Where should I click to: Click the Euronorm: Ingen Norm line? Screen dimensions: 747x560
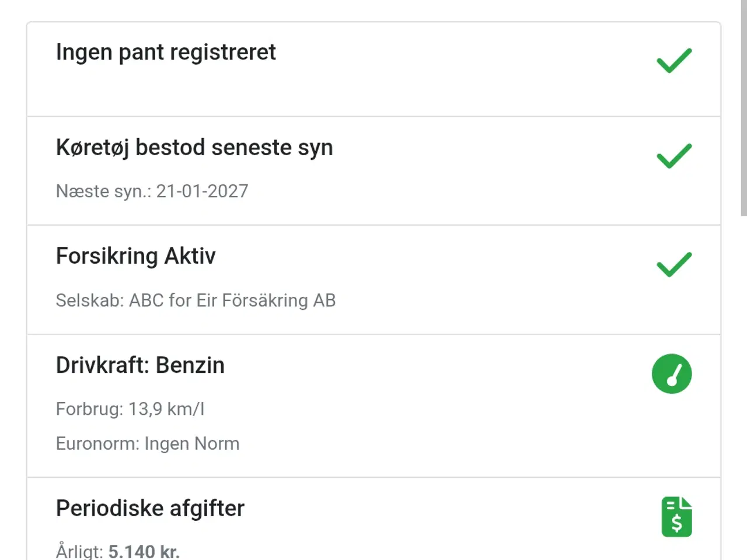[148, 444]
